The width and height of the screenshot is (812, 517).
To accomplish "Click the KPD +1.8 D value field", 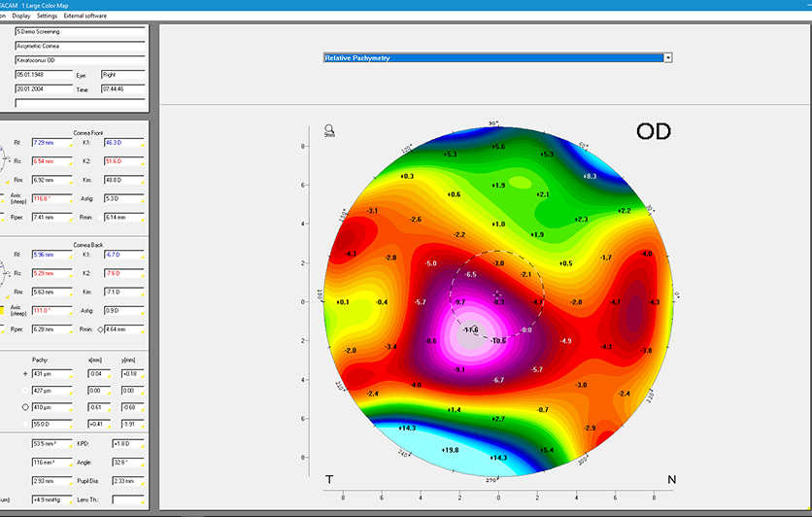I will pos(127,444).
